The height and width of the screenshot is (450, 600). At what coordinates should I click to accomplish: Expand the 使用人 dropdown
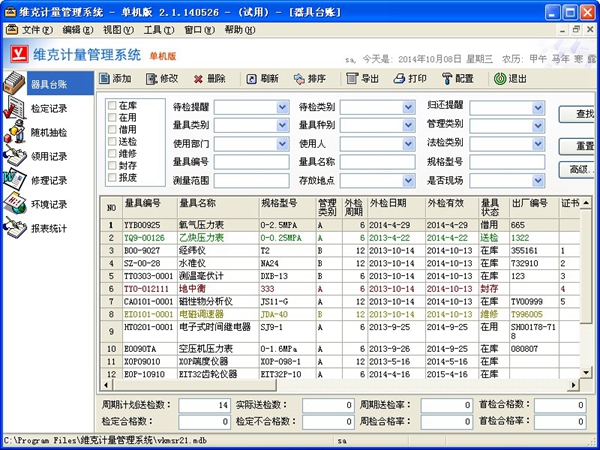coord(409,143)
